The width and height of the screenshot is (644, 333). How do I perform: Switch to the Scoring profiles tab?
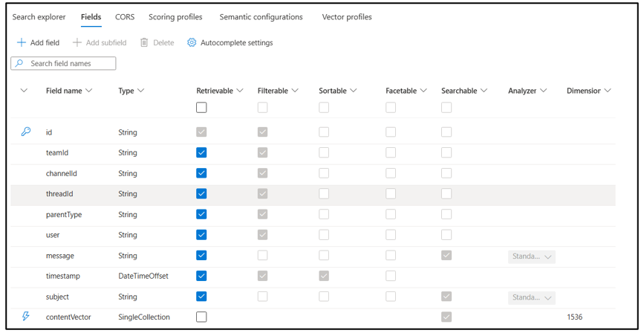click(175, 16)
